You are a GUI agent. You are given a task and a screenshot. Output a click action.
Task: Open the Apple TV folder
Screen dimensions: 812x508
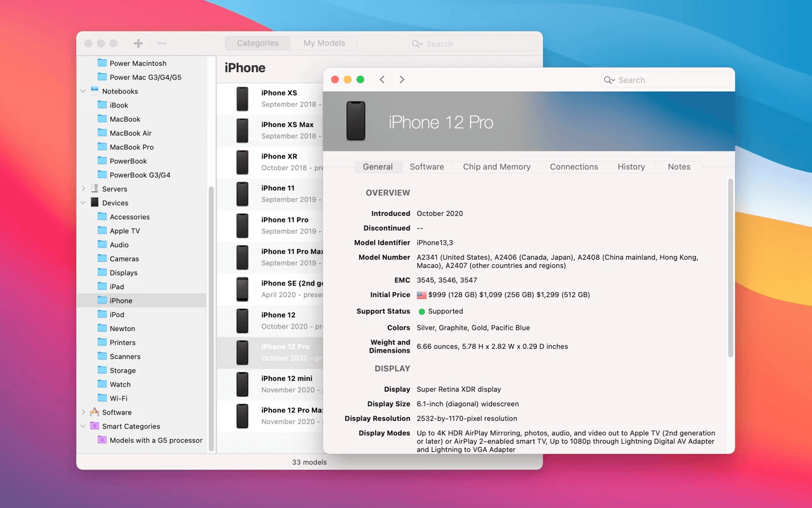tap(124, 231)
